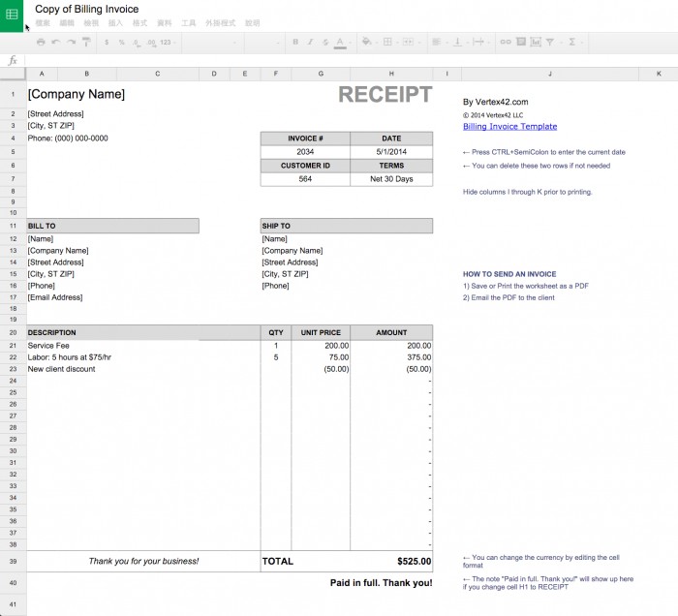Select column J header
This screenshot has height=616, width=678.
pyautogui.click(x=550, y=74)
